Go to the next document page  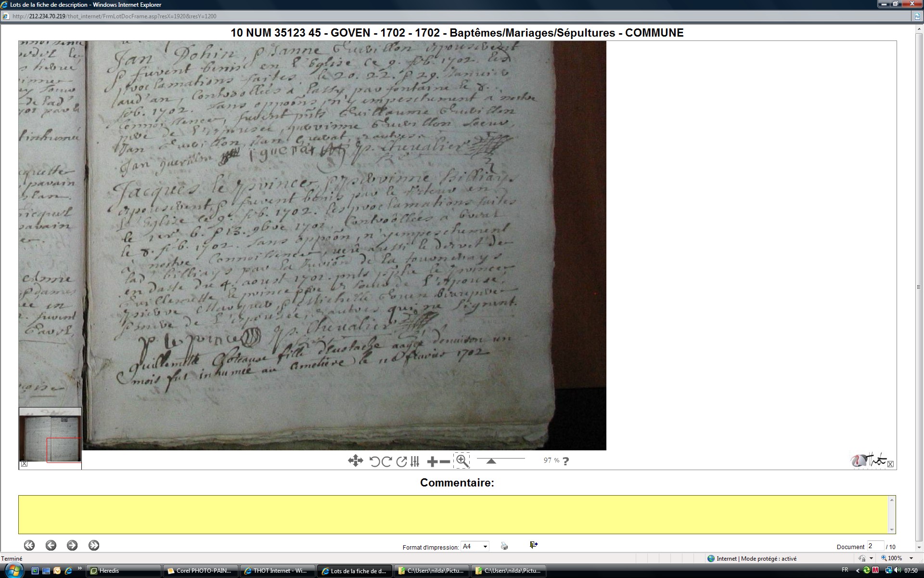click(72, 545)
